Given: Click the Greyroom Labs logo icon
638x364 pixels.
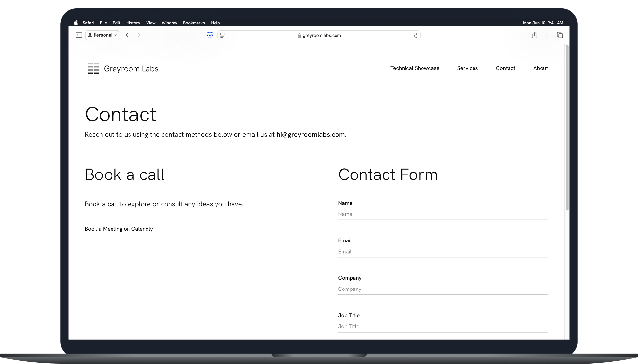Looking at the screenshot, I should (x=94, y=68).
